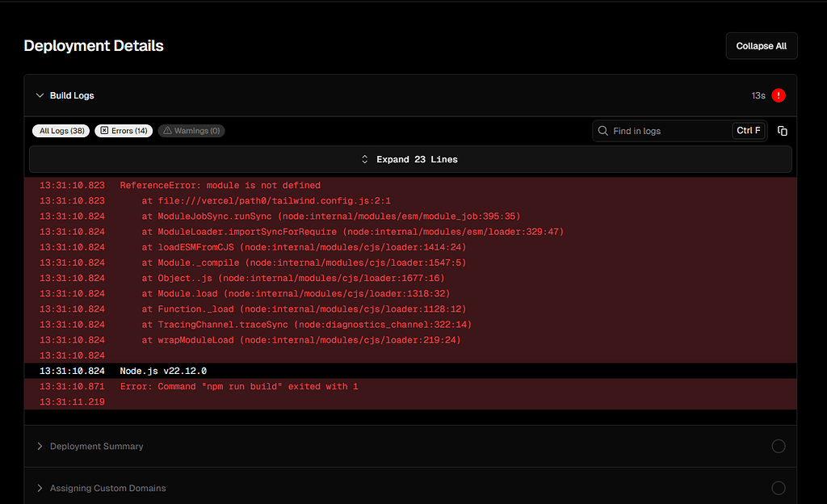
Task: Click the x-square icon inside the Errors chip
Action: click(103, 130)
